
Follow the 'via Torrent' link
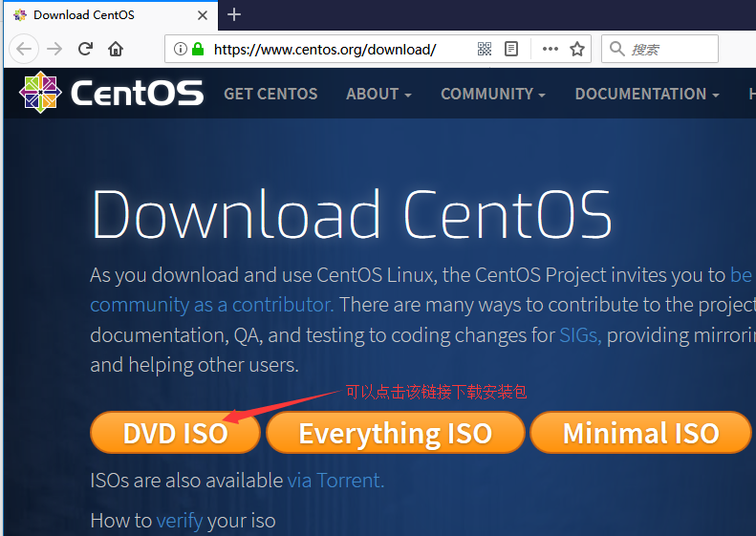[x=335, y=481]
